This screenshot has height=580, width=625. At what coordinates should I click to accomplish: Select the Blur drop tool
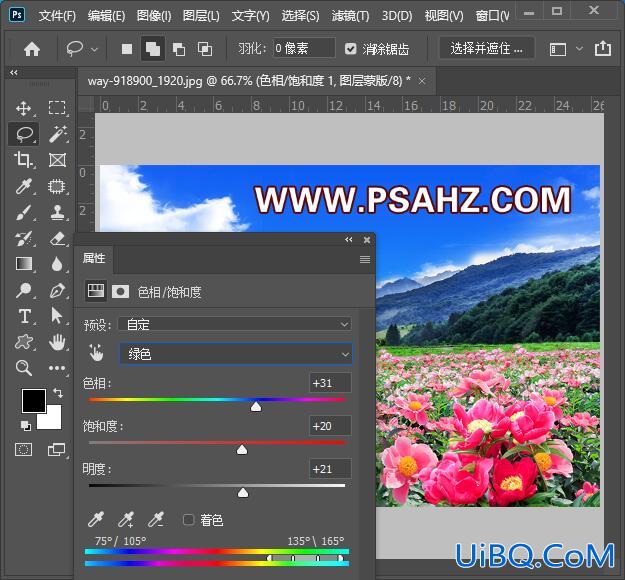click(57, 264)
